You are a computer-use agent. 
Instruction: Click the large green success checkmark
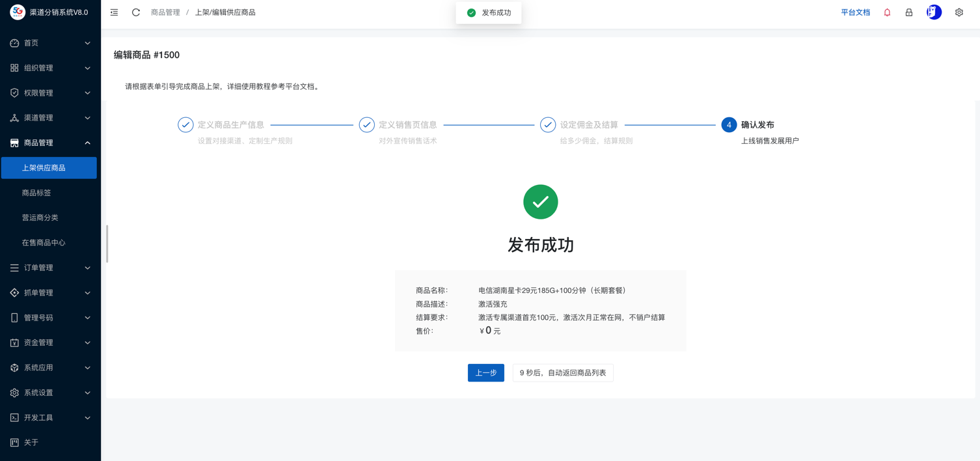(540, 202)
